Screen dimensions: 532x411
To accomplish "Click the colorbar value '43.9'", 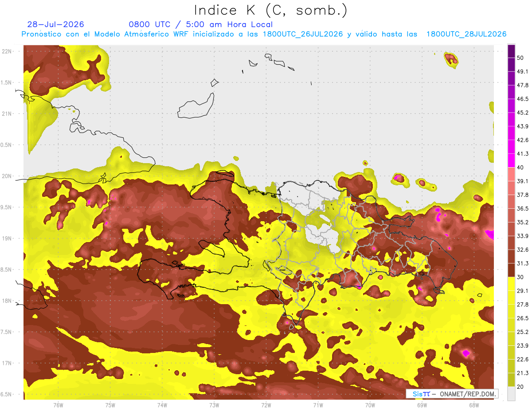I will pyautogui.click(x=523, y=126).
